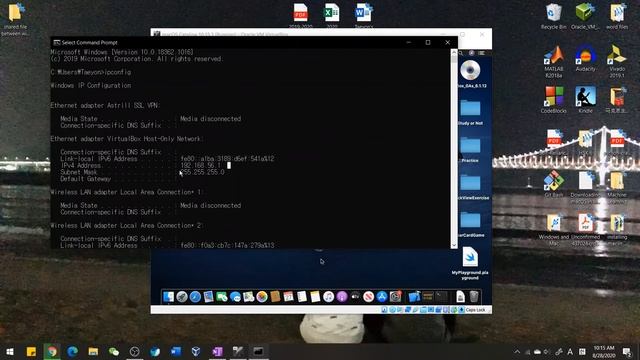Open the taskbar clock and date
The width and height of the screenshot is (640, 360).
pos(604,351)
